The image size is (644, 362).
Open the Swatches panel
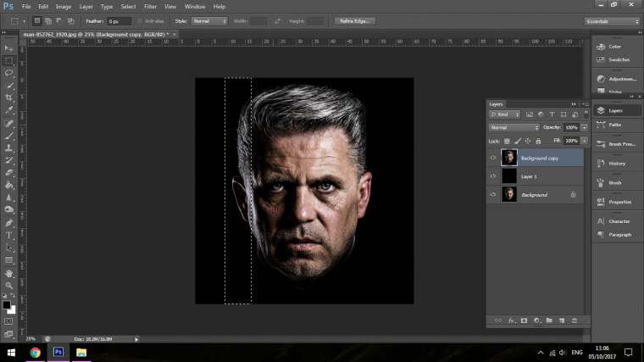pyautogui.click(x=617, y=60)
